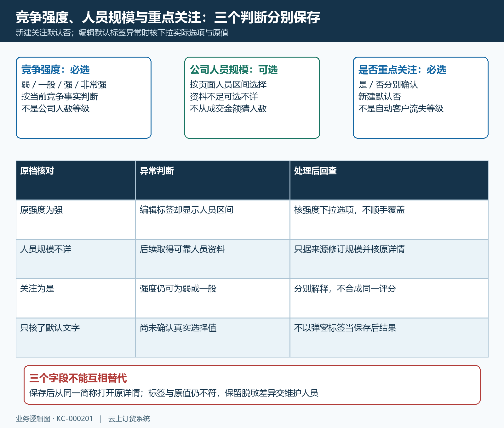Click the card heading 公司人员规模：可选

point(234,70)
